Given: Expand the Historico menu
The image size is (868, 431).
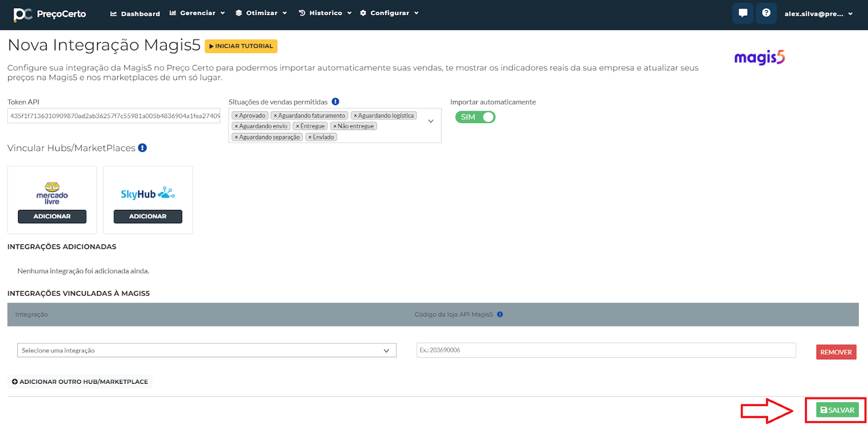Looking at the screenshot, I should pos(325,13).
